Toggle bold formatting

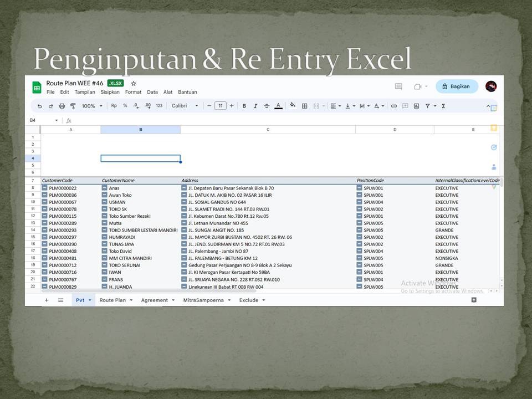[244, 106]
